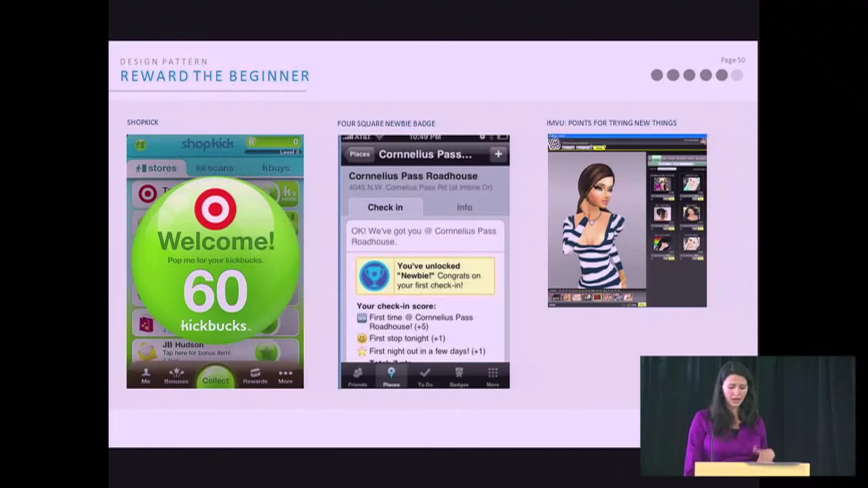
Task: Click the IMVU logo in the app window
Action: tap(554, 143)
